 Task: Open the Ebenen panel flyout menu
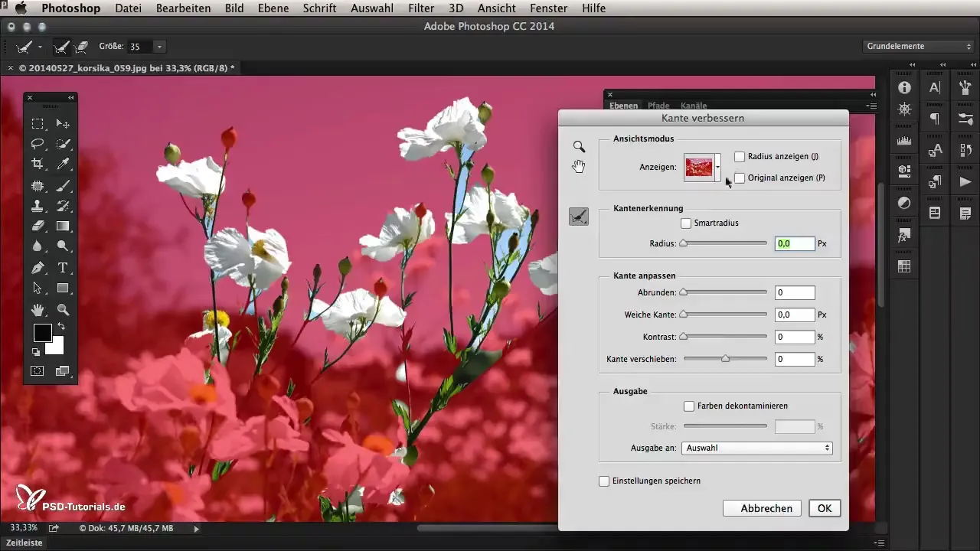[x=871, y=106]
